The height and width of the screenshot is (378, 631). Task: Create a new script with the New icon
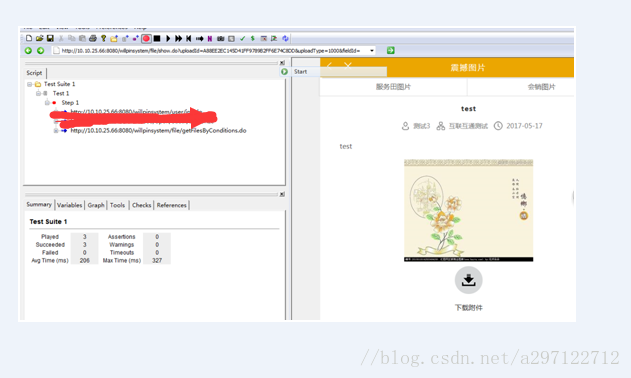coord(29,38)
